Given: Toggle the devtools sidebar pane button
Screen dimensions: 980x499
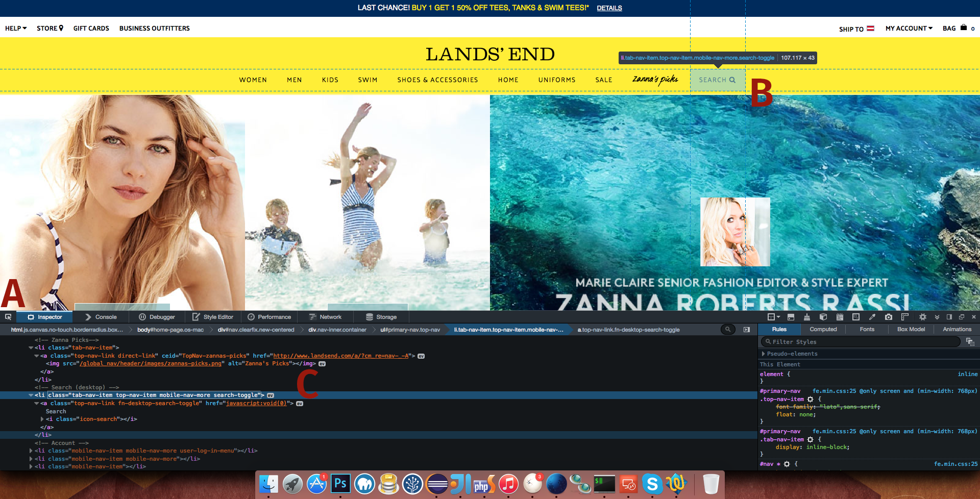Looking at the screenshot, I should [747, 330].
